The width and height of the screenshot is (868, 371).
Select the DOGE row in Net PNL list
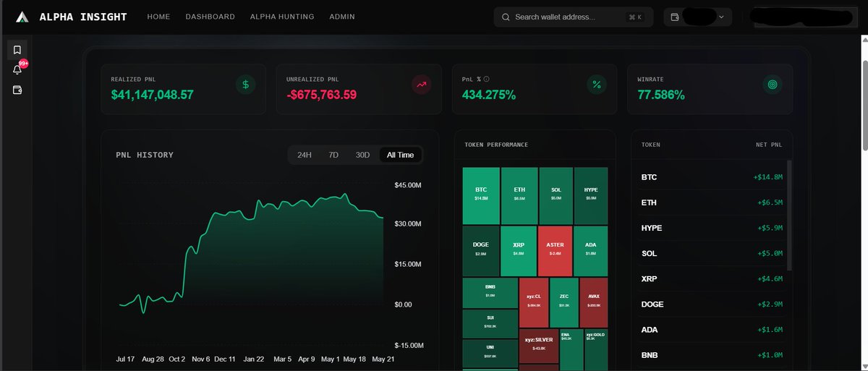[x=712, y=304]
